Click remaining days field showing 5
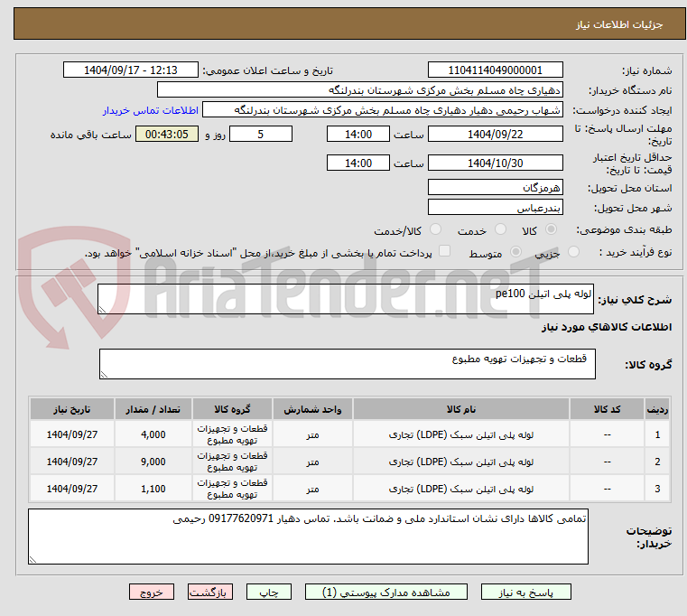 pyautogui.click(x=261, y=134)
